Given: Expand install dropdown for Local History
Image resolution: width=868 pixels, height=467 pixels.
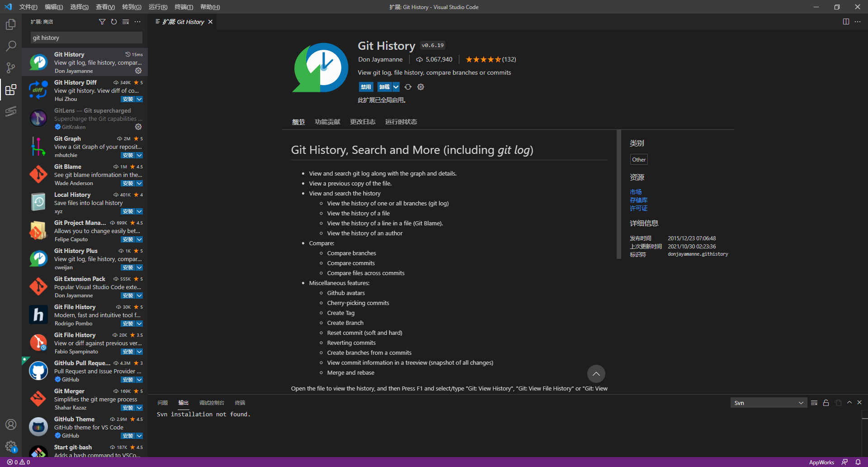Looking at the screenshot, I should pos(139,211).
